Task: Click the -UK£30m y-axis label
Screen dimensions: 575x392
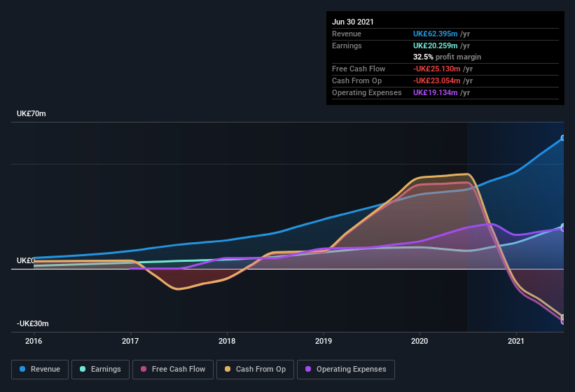Action: point(33,323)
